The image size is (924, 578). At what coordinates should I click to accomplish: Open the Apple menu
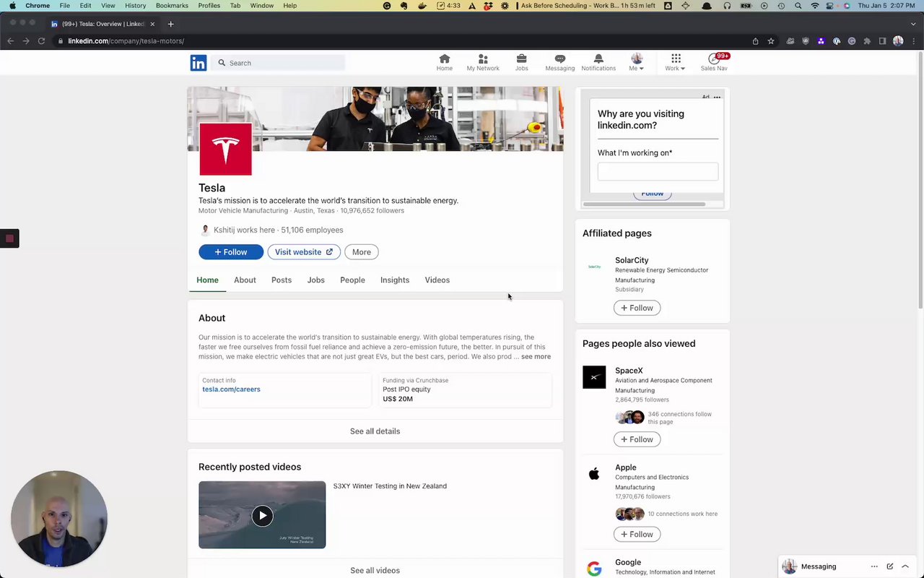12,6
